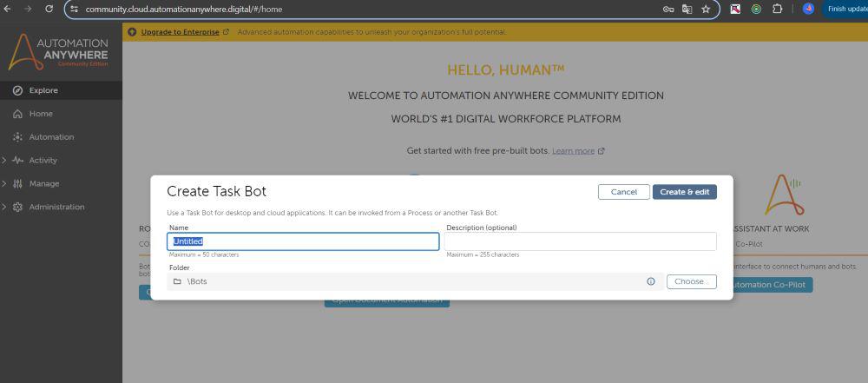Click the folder info icon
This screenshot has height=383, width=868.
651,281
